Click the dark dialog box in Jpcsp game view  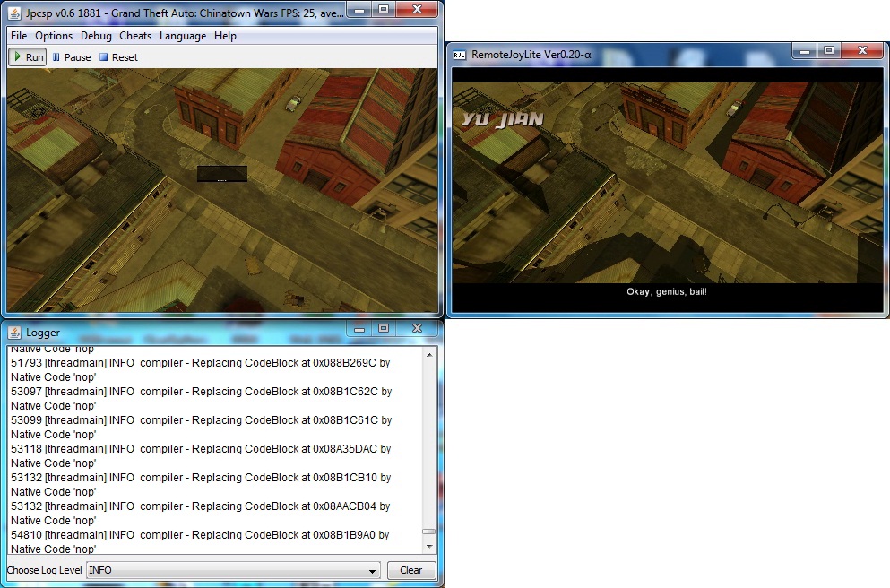coord(222,174)
